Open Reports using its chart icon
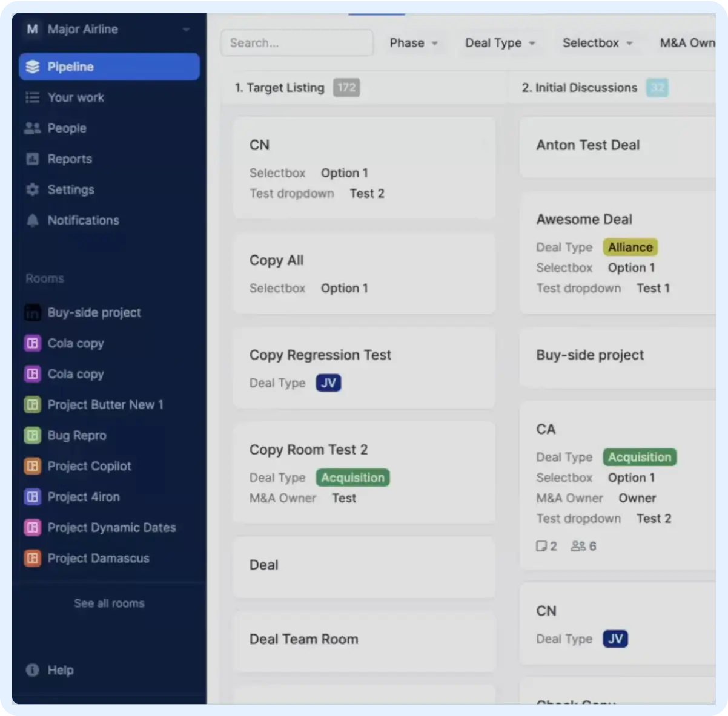 coord(32,159)
